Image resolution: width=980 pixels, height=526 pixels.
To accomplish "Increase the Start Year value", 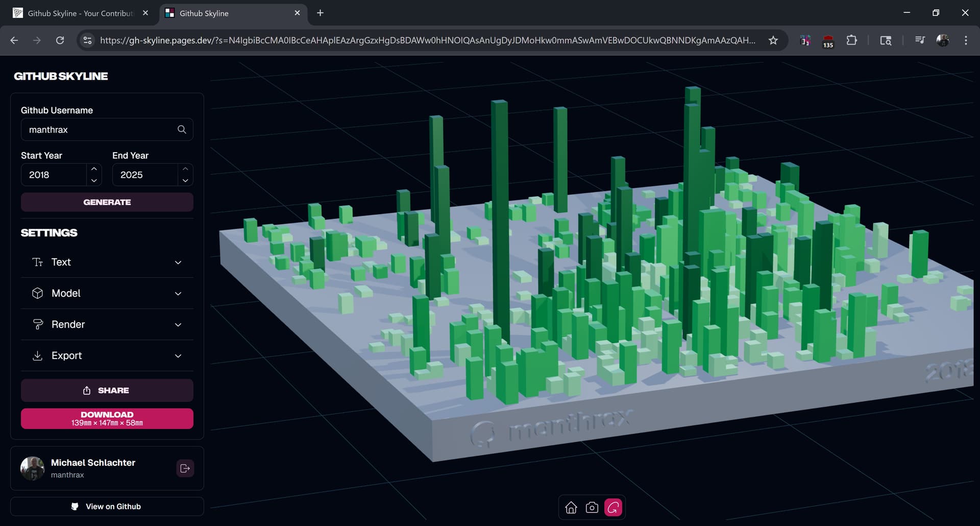I will point(94,169).
